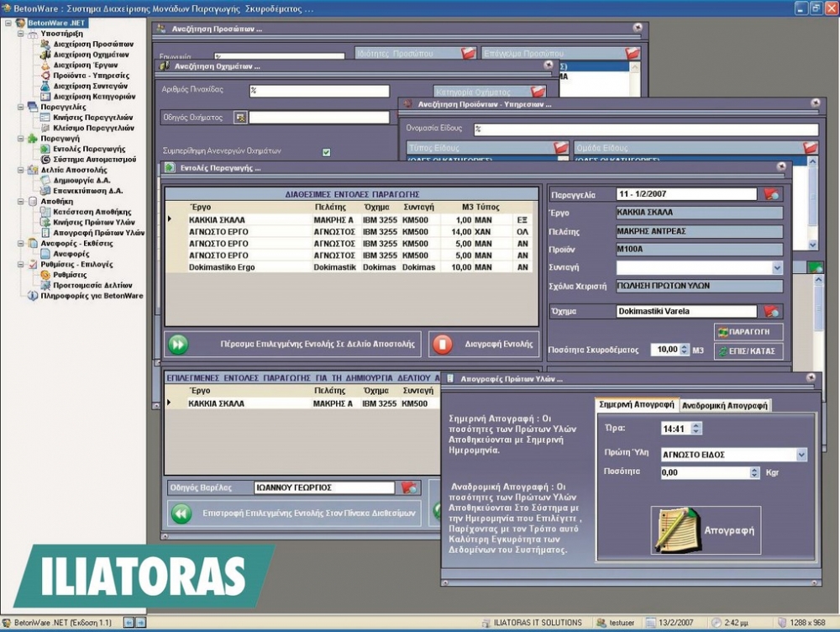Open Σύστημα Αυτοματισμού tree item
The image size is (840, 632).
pyautogui.click(x=94, y=159)
